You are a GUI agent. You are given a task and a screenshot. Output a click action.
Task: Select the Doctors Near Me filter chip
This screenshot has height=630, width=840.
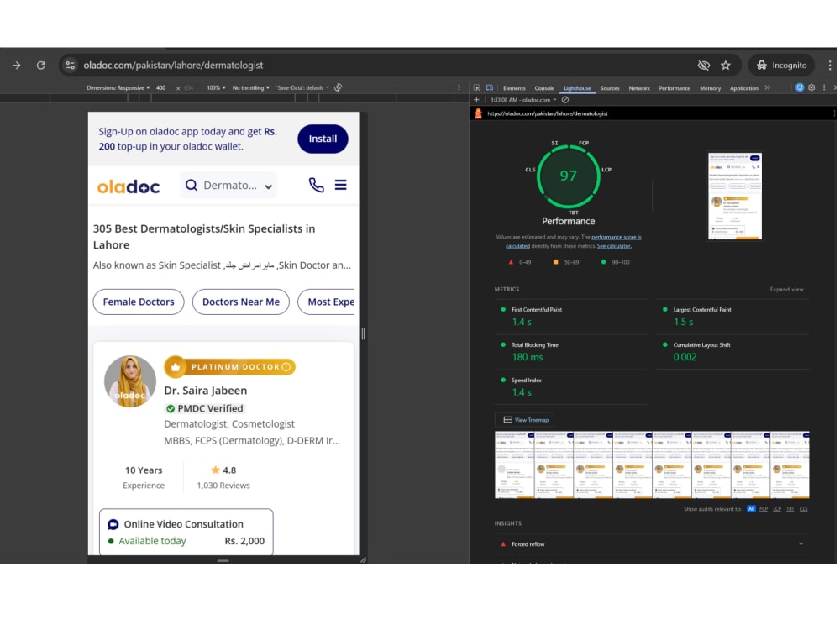pyautogui.click(x=240, y=302)
